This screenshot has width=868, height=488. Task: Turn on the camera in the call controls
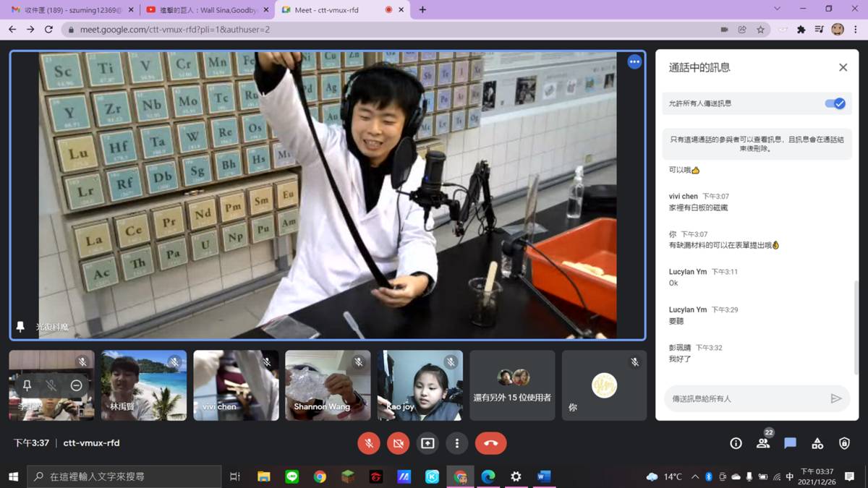[398, 443]
